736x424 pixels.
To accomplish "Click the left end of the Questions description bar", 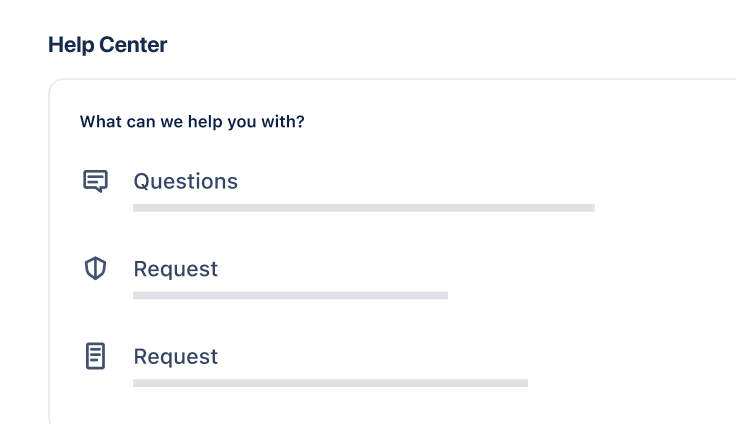I will pos(140,208).
